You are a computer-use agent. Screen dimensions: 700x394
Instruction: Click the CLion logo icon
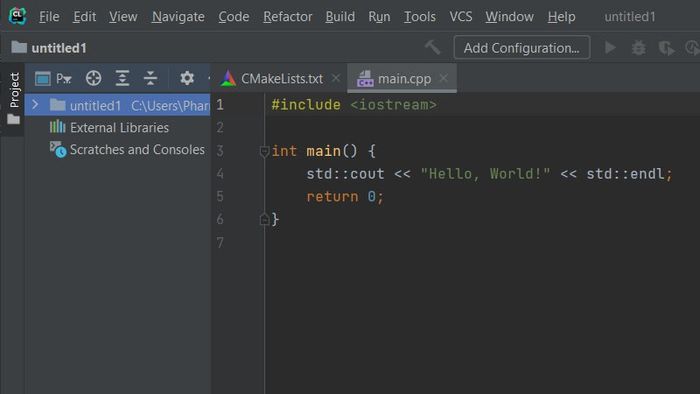point(17,16)
